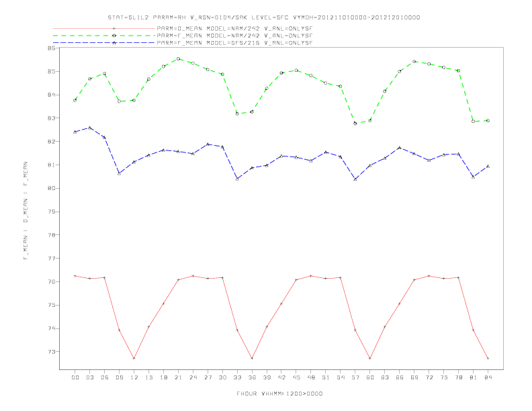Click x-axis forecast hour label 48

coord(311,377)
